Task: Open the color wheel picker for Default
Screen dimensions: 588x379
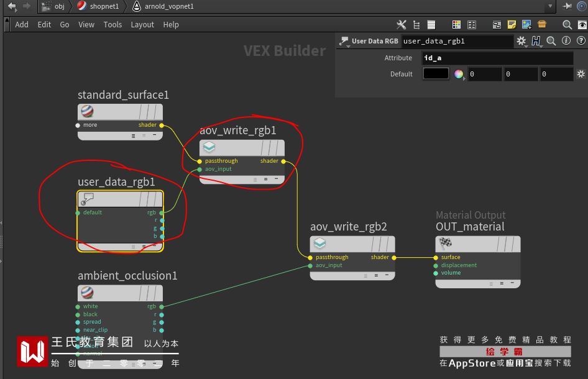Action: point(459,74)
